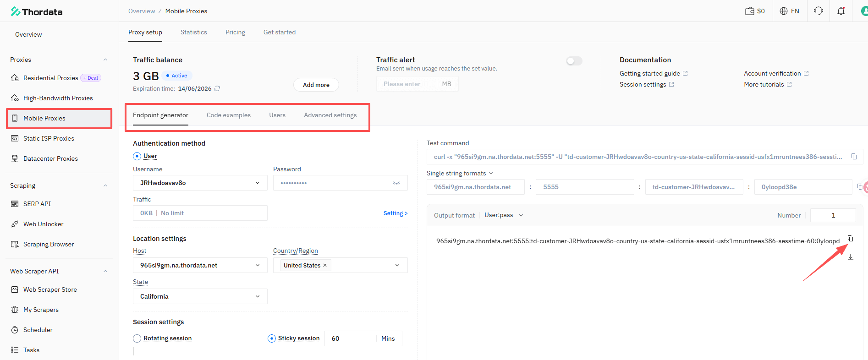Open the Tasks page

coord(31,350)
